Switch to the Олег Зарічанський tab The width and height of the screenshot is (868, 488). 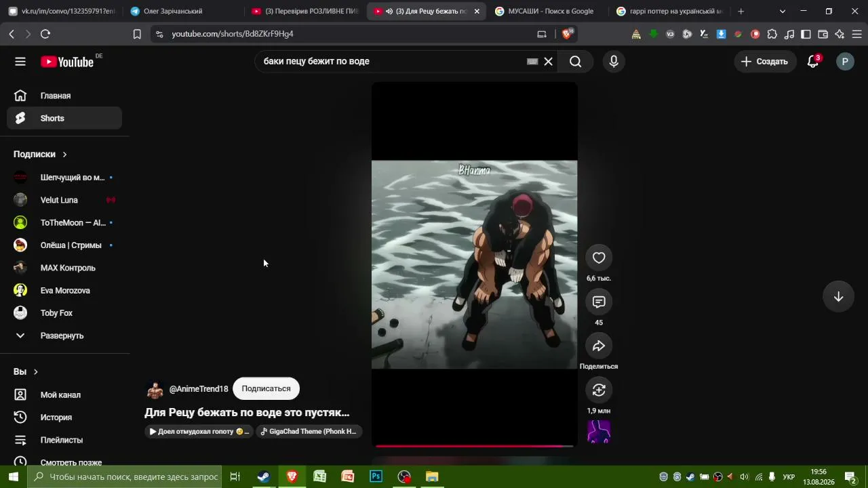click(x=183, y=12)
